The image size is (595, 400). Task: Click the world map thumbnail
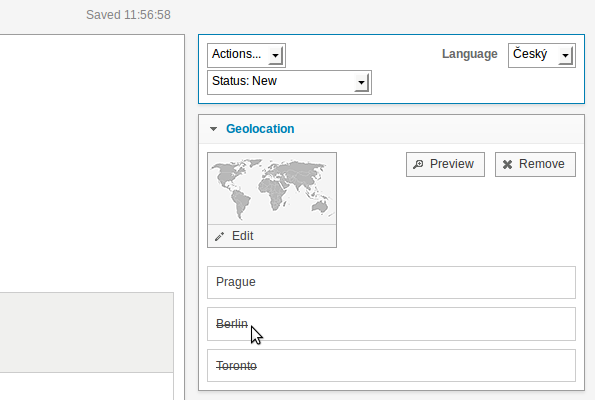click(272, 189)
